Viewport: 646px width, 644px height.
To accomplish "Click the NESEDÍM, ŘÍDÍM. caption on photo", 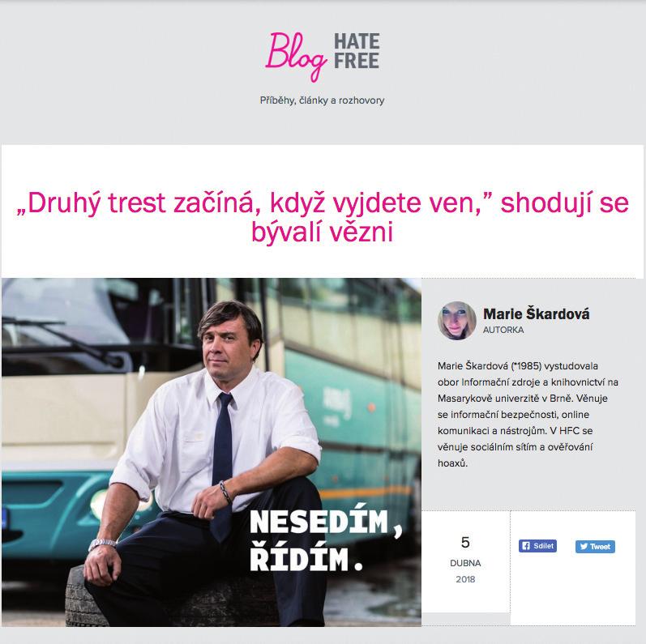I will (x=326, y=540).
